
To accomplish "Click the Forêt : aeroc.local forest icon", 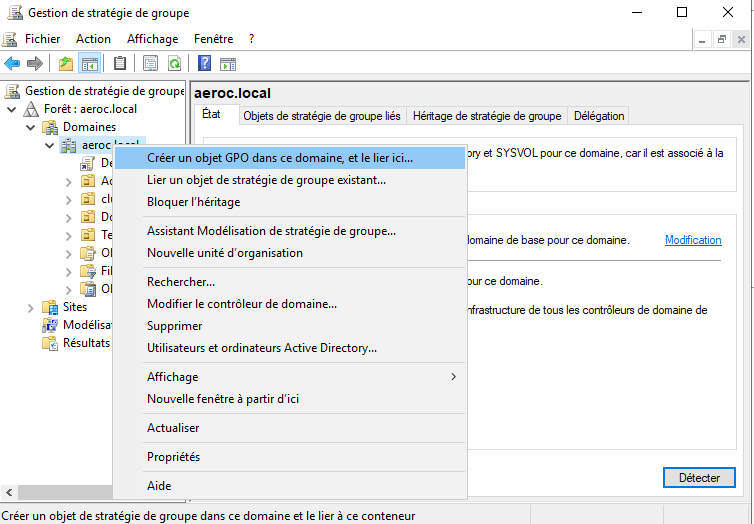I will (x=31, y=109).
